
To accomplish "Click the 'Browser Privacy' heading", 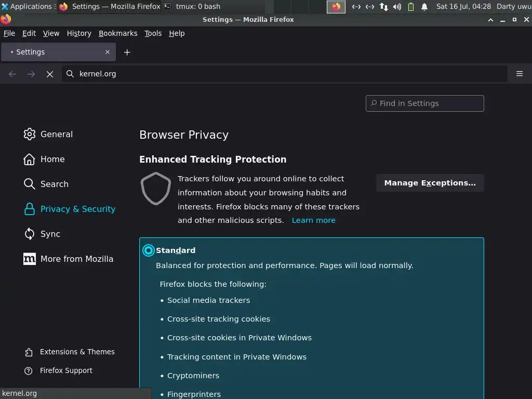I will pos(184,135).
